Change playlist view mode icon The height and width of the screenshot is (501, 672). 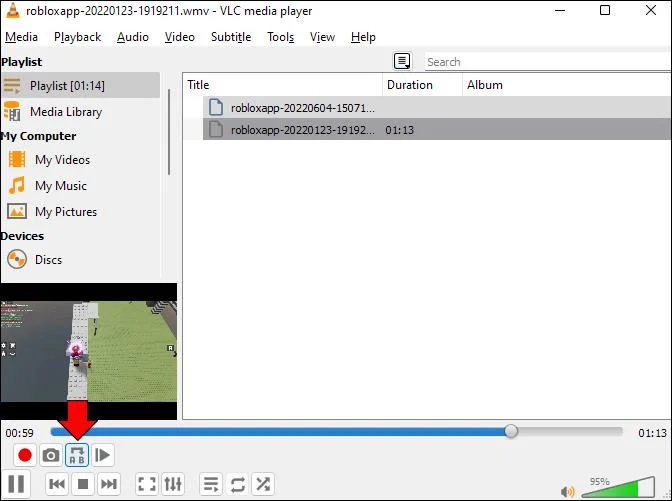[x=402, y=61]
